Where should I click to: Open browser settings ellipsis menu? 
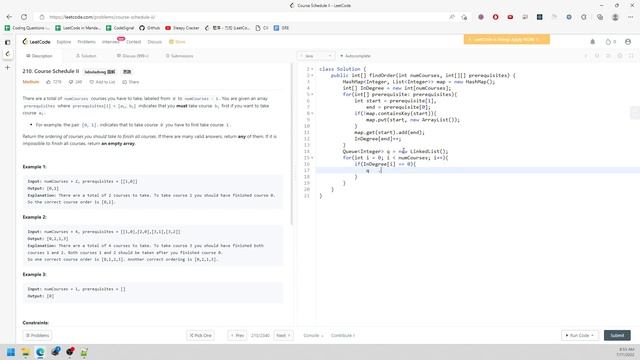[x=631, y=17]
